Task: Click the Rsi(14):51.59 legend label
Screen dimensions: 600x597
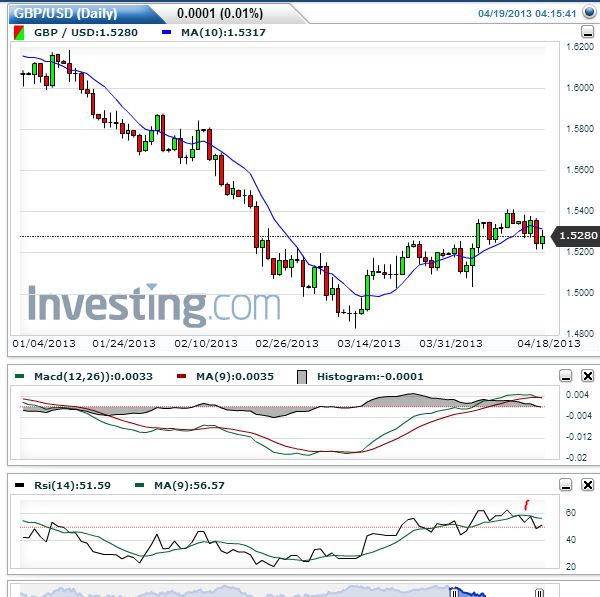Action: pos(72,486)
